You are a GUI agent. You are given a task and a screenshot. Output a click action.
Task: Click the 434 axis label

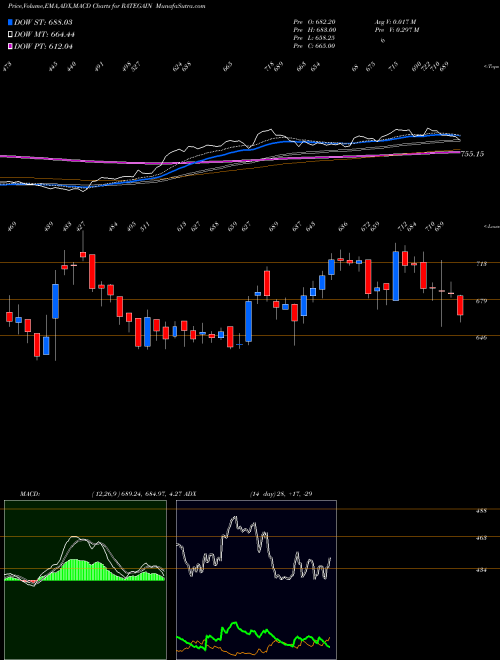pos(482,570)
